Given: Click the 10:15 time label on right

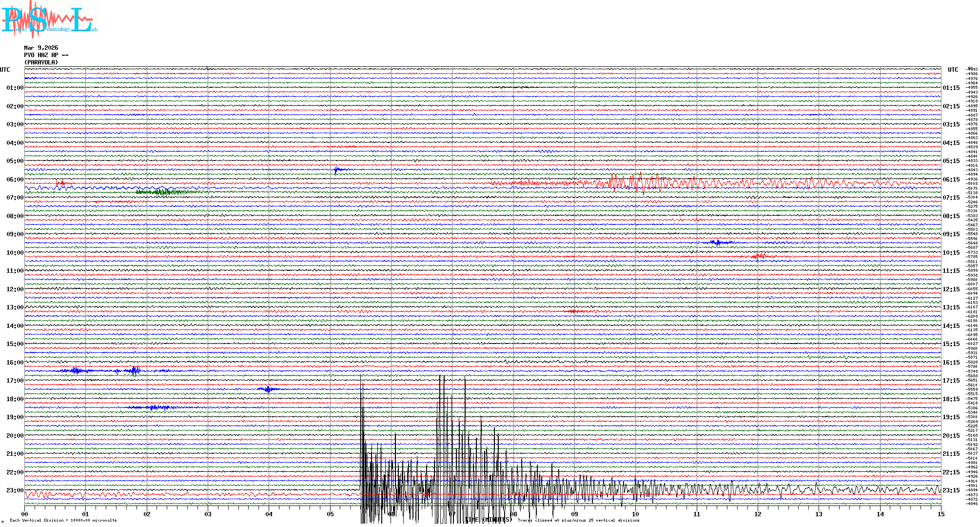Looking at the screenshot, I should [x=951, y=253].
